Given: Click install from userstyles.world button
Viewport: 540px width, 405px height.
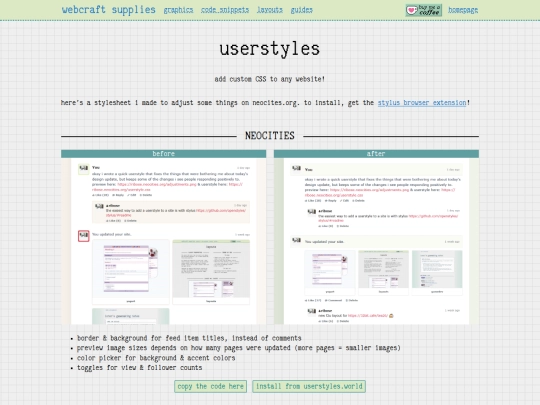Looking at the screenshot, I should [x=309, y=386].
